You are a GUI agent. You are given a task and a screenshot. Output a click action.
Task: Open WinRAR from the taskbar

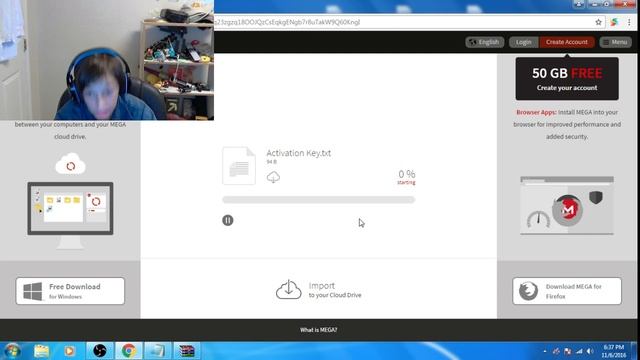pos(187,351)
